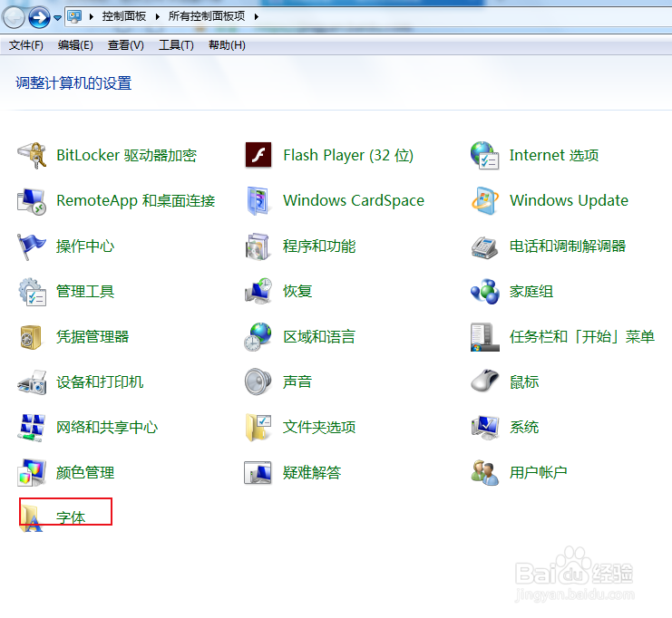Click the 颜色管理 link text
This screenshot has height=618, width=672.
[x=85, y=473]
